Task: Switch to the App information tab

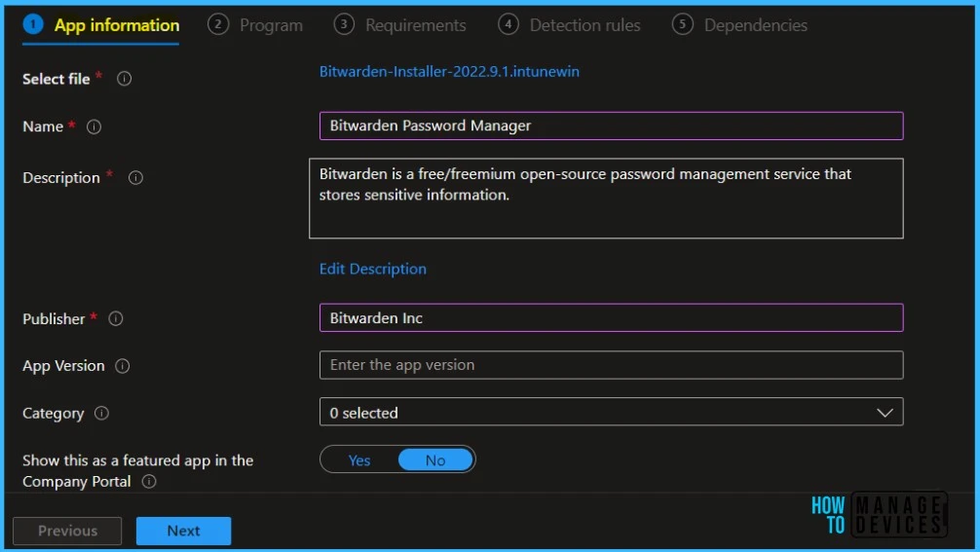Action: click(x=101, y=25)
